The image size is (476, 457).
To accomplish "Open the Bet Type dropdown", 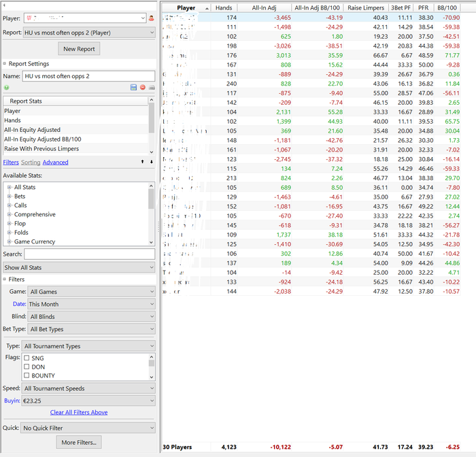I will point(91,329).
